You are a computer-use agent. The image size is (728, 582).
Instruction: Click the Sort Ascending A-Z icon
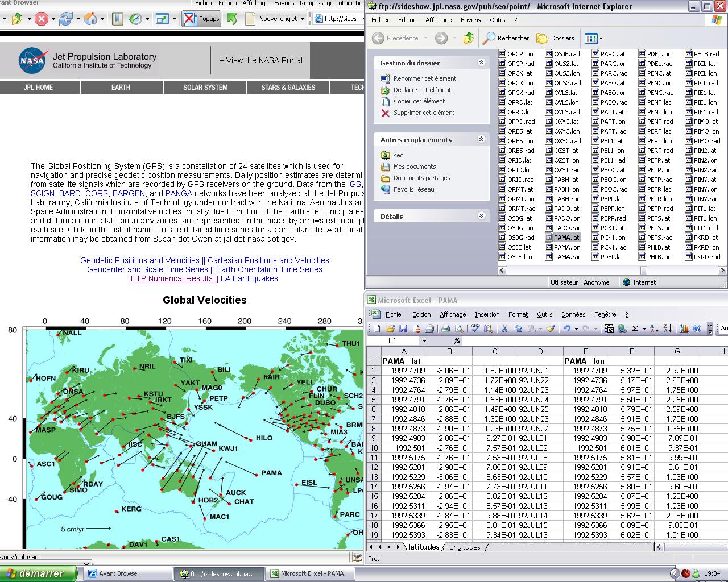pos(654,329)
